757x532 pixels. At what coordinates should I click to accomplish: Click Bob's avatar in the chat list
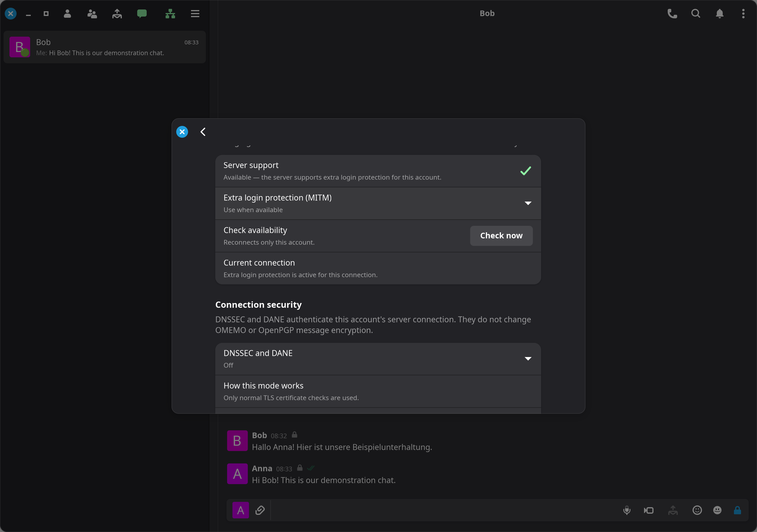[x=20, y=47]
